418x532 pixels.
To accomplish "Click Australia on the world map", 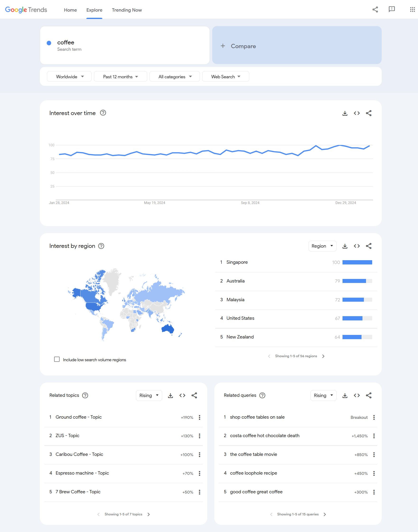I will pyautogui.click(x=168, y=329).
